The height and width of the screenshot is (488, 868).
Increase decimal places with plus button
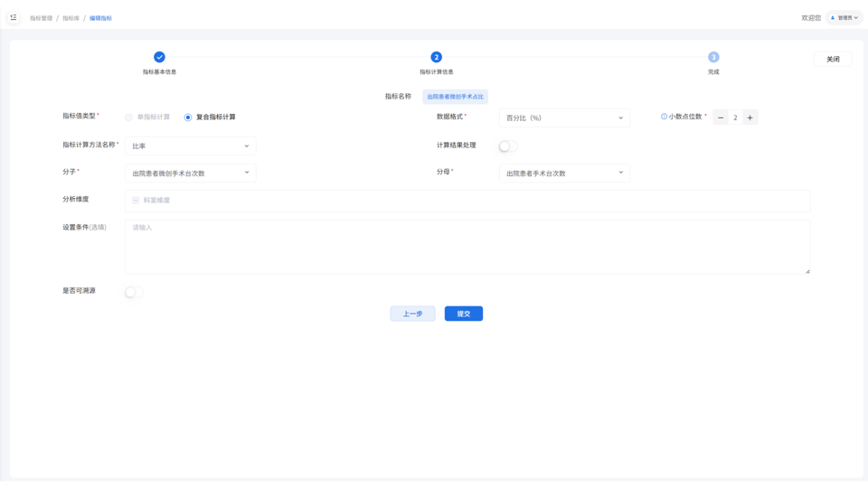(x=750, y=117)
